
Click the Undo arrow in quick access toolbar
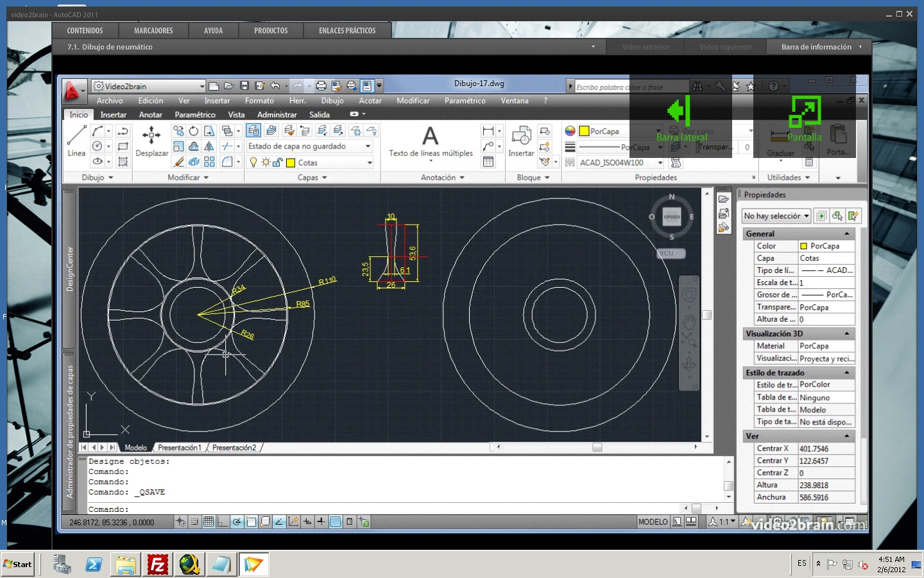[x=275, y=85]
